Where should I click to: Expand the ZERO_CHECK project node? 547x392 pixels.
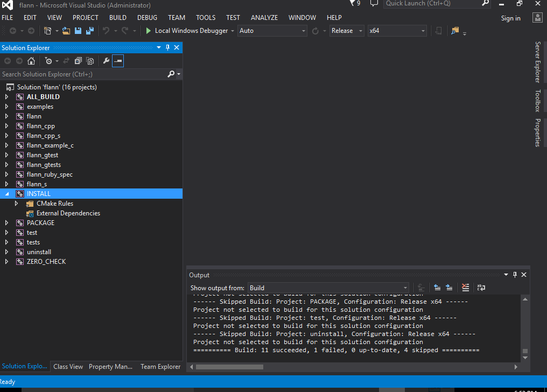6,262
